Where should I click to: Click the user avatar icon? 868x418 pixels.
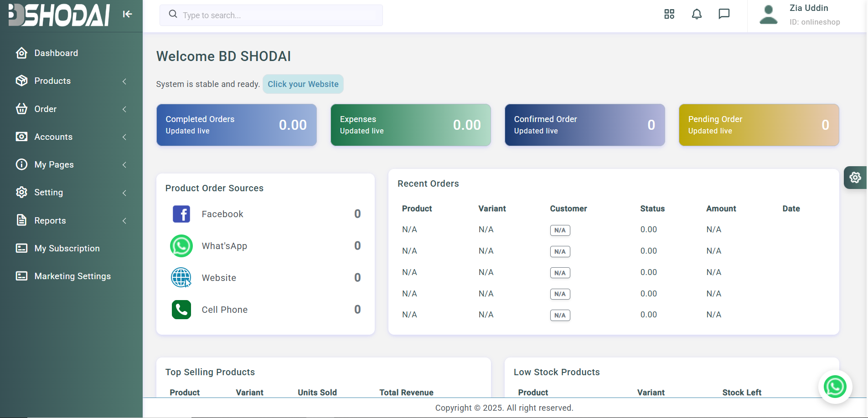coord(769,15)
